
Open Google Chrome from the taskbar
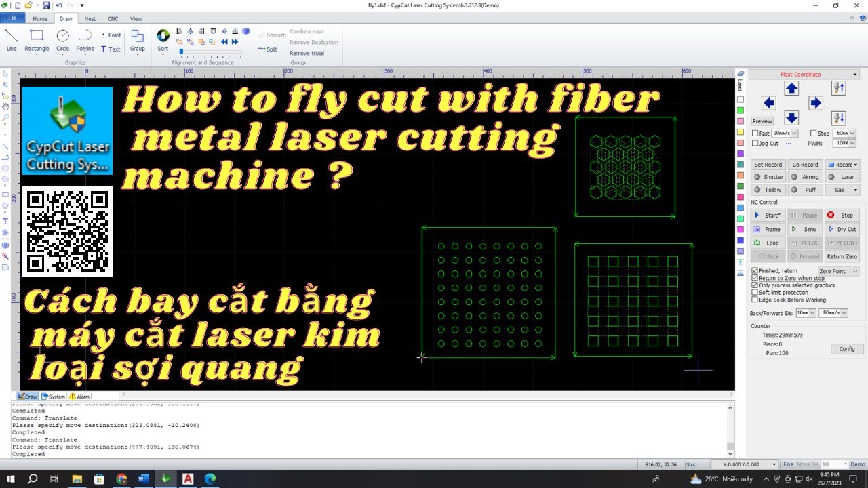(x=121, y=479)
